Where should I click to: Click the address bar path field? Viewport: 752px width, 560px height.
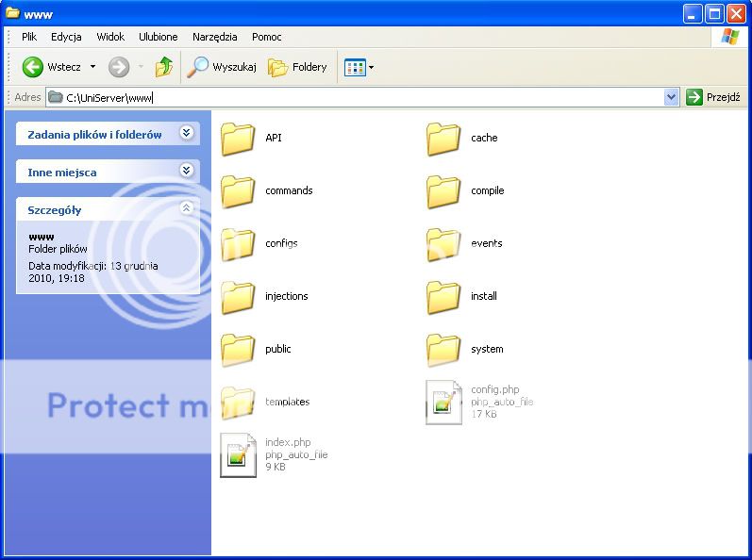359,97
